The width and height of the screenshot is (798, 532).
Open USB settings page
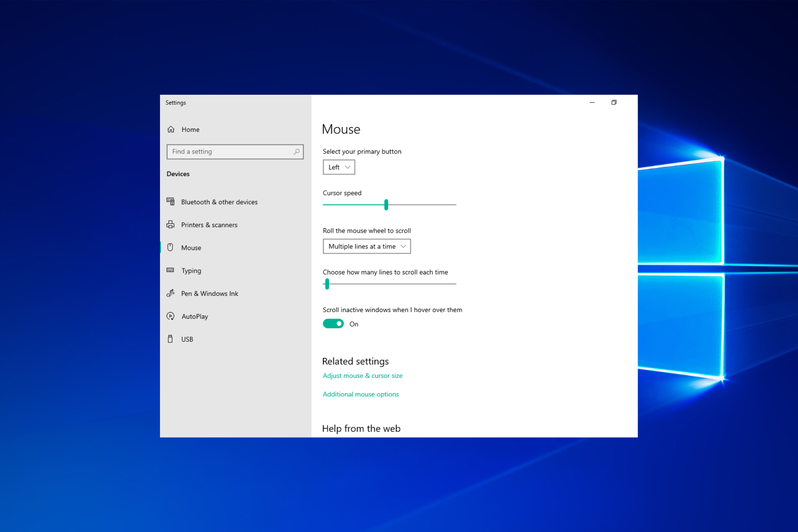[x=187, y=339]
